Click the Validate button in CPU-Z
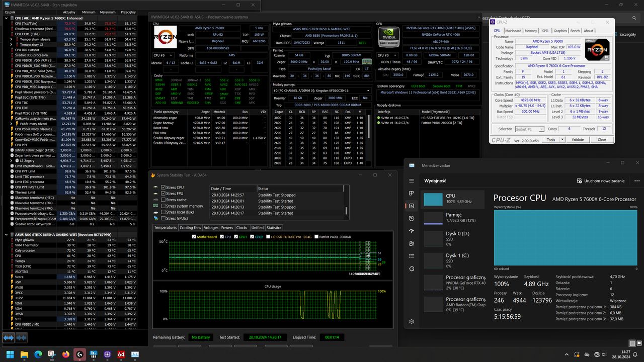Image resolution: width=644 pixels, height=362 pixels. tap(578, 140)
